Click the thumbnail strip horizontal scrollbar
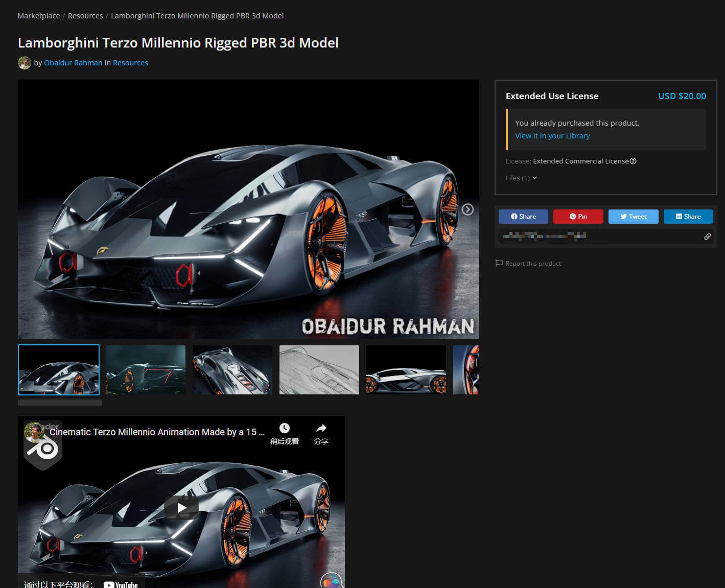 tap(60, 403)
